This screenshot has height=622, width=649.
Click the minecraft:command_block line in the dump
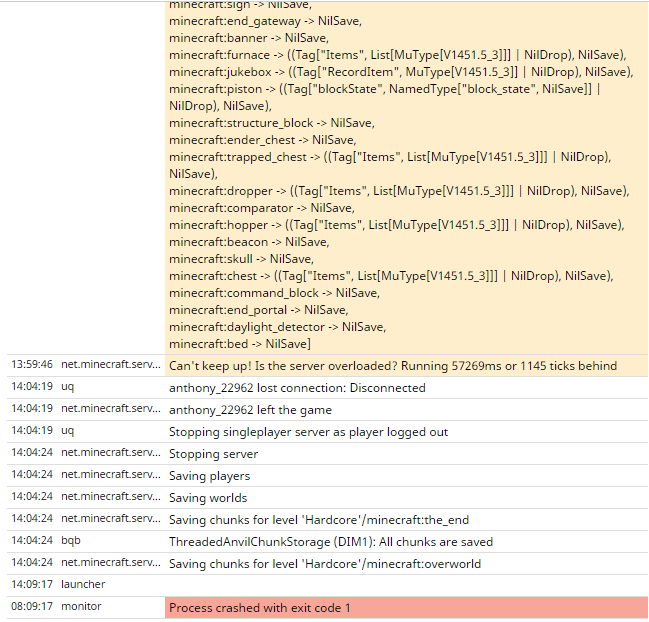click(x=274, y=293)
